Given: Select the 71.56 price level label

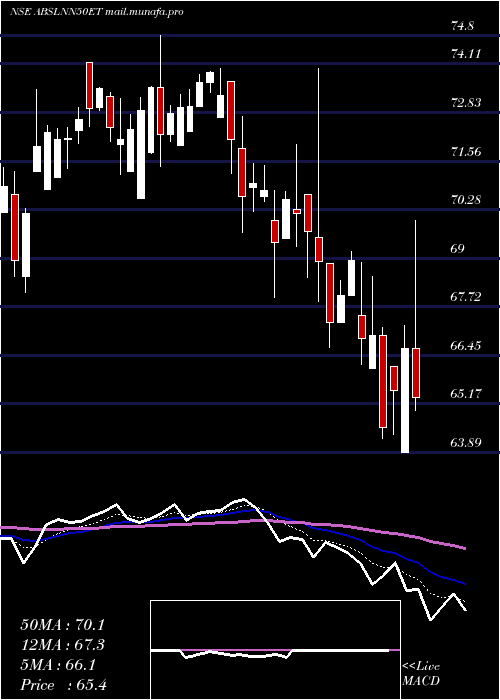Looking at the screenshot, I should [x=466, y=151].
